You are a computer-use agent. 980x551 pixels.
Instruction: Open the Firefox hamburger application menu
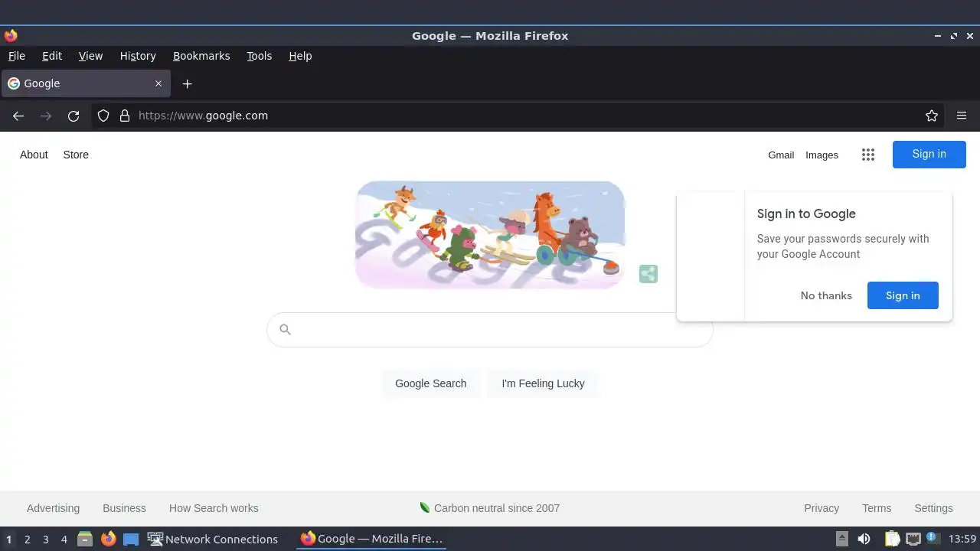tap(962, 116)
